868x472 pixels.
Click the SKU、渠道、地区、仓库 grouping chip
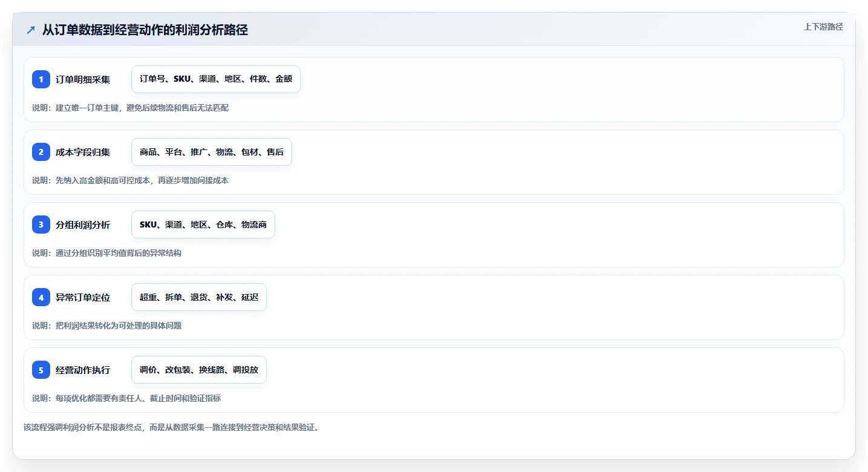pos(203,225)
